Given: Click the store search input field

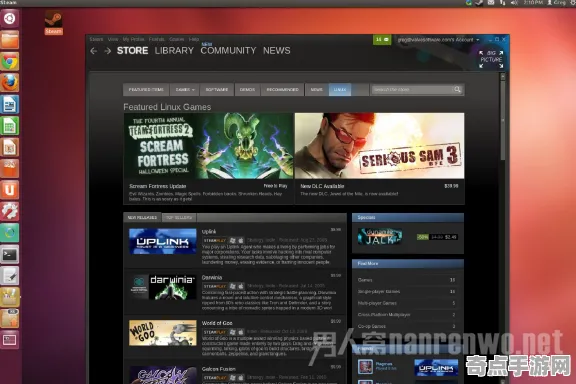Looking at the screenshot, I should coord(412,89).
